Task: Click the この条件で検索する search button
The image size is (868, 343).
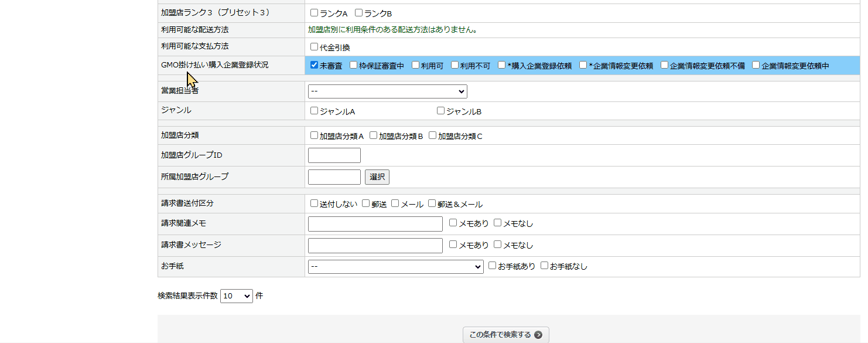Action: 505,335
